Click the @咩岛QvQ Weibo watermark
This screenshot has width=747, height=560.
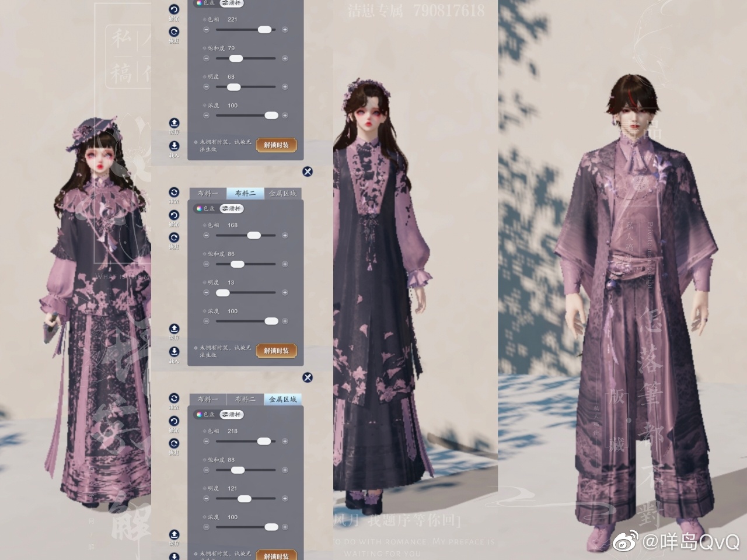(x=676, y=541)
